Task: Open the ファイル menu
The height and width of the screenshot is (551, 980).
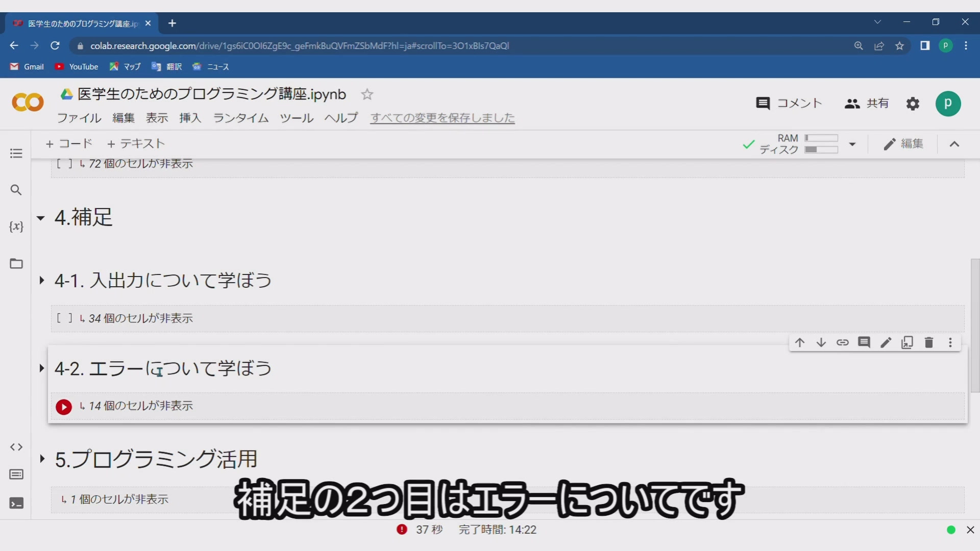Action: 79,118
